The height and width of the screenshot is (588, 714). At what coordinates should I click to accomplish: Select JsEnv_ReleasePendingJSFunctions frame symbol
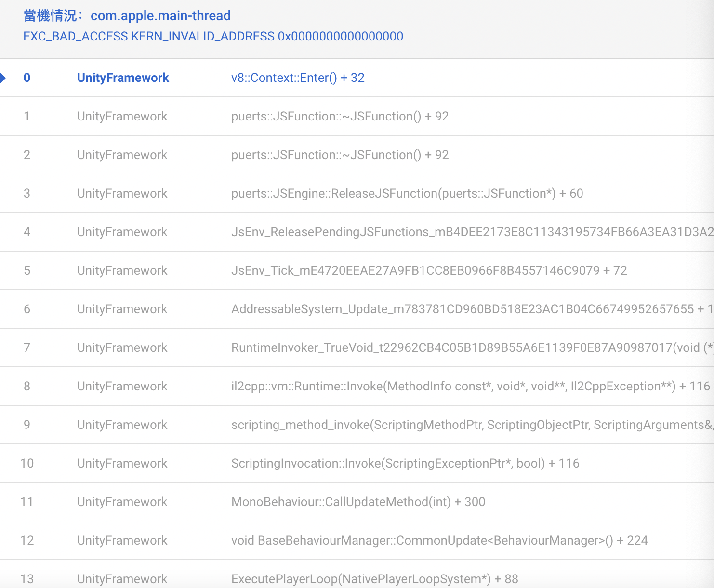pyautogui.click(x=472, y=232)
